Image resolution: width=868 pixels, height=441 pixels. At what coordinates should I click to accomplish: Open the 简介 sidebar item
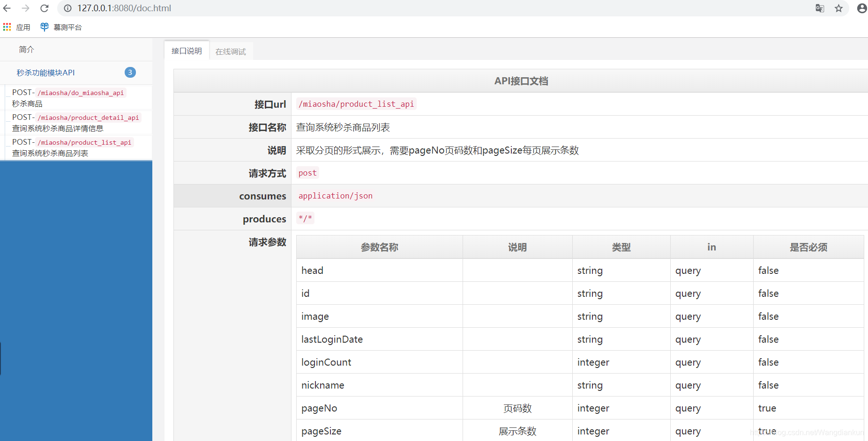(x=76, y=49)
